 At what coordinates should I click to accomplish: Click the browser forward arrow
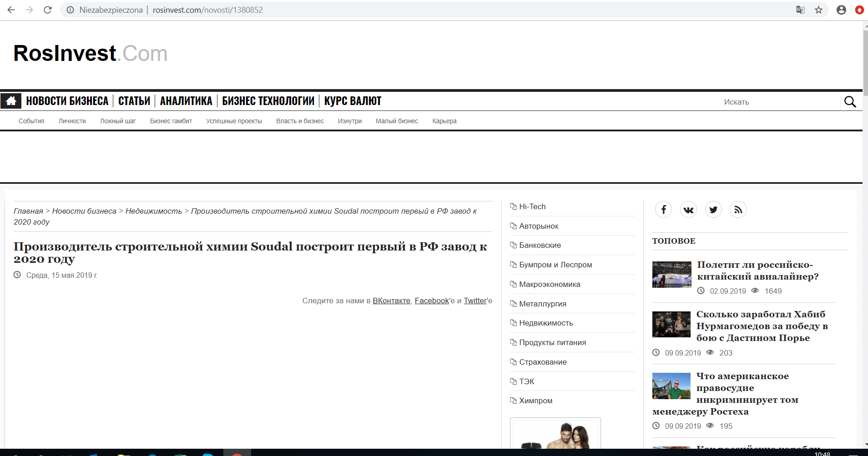coord(30,10)
